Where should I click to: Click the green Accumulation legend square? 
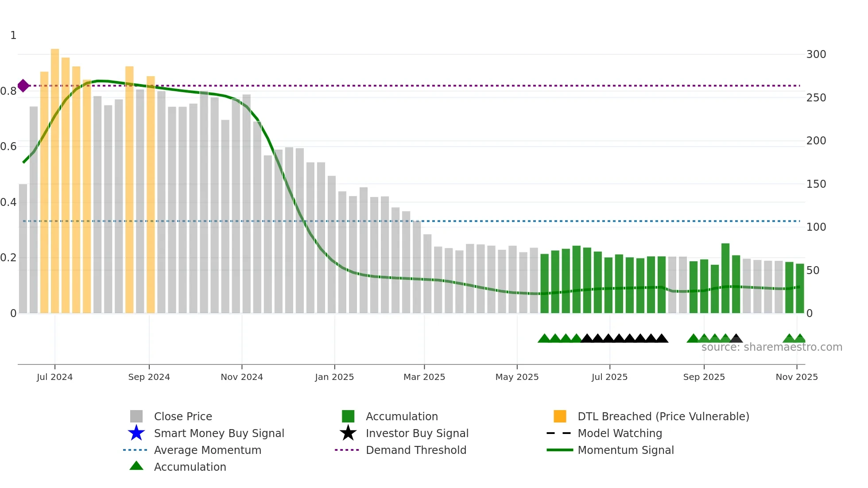tap(348, 416)
